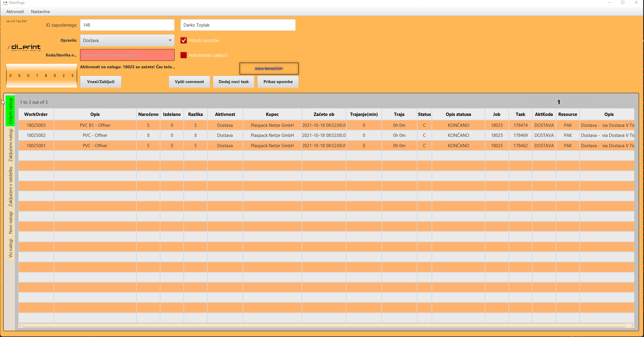Screen dimensions: 644x337
Task: Click scrollbar right arrow at table bottom
Action: [632, 325]
